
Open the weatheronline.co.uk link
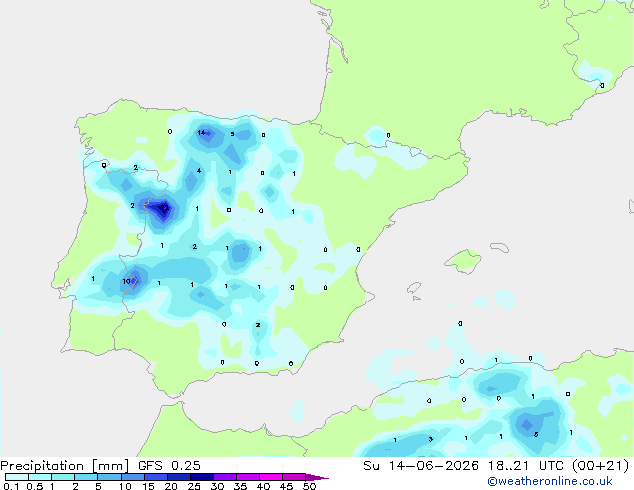[x=550, y=481]
